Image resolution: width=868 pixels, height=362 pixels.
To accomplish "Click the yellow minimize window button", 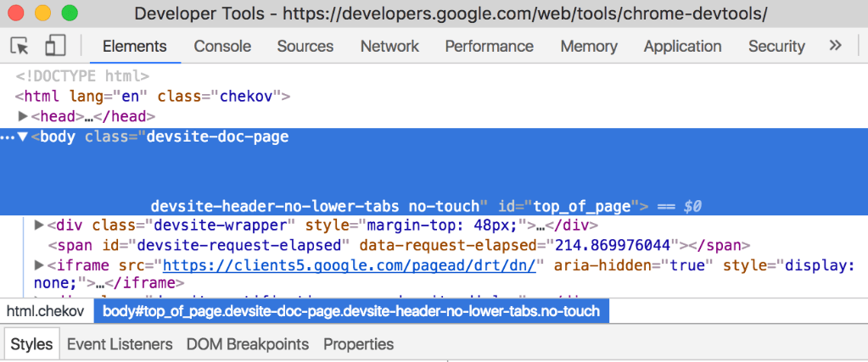I will [43, 14].
